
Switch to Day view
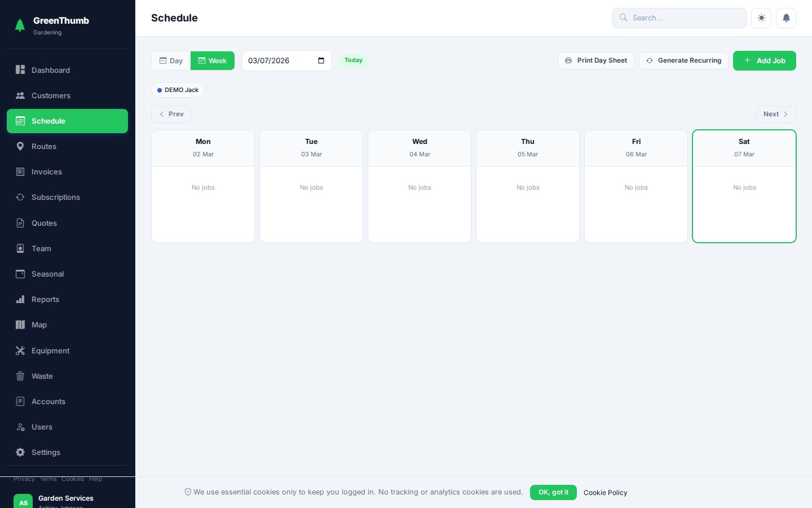coord(171,61)
